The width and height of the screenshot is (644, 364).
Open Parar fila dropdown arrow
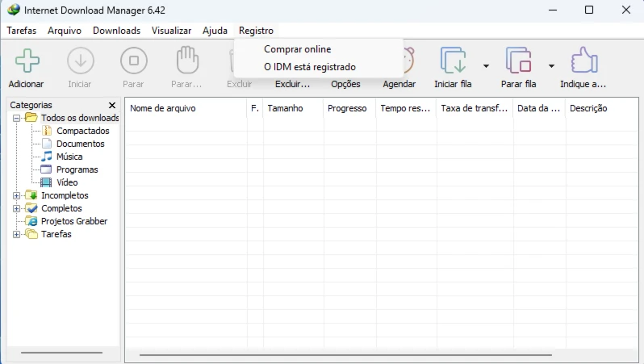pos(551,66)
